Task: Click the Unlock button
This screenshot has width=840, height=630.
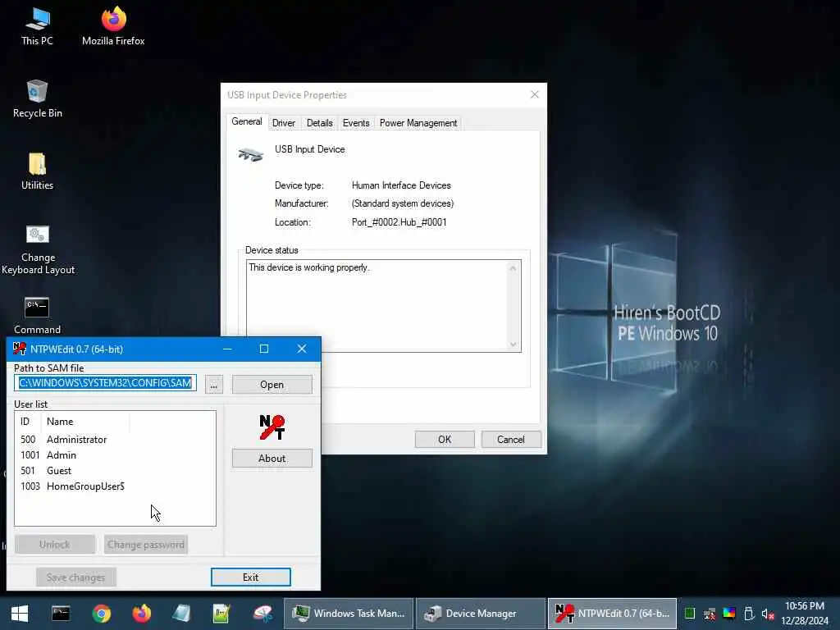Action: pos(55,545)
